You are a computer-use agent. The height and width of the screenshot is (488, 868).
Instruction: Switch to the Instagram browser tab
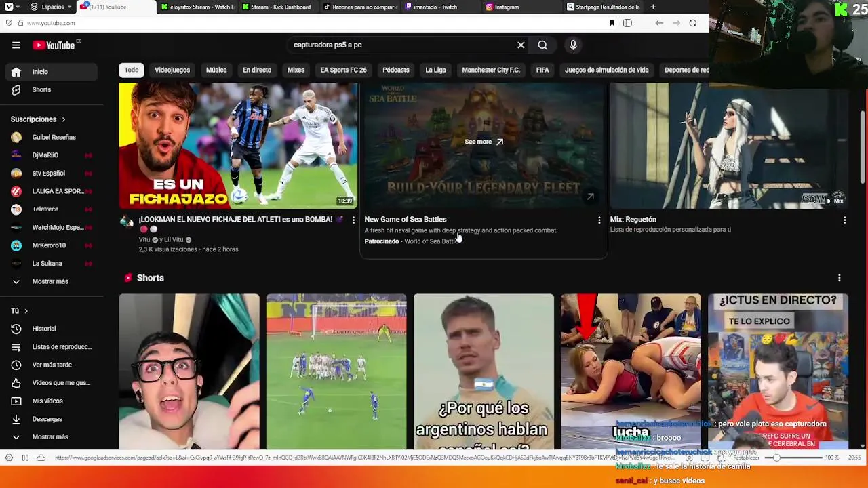point(524,7)
